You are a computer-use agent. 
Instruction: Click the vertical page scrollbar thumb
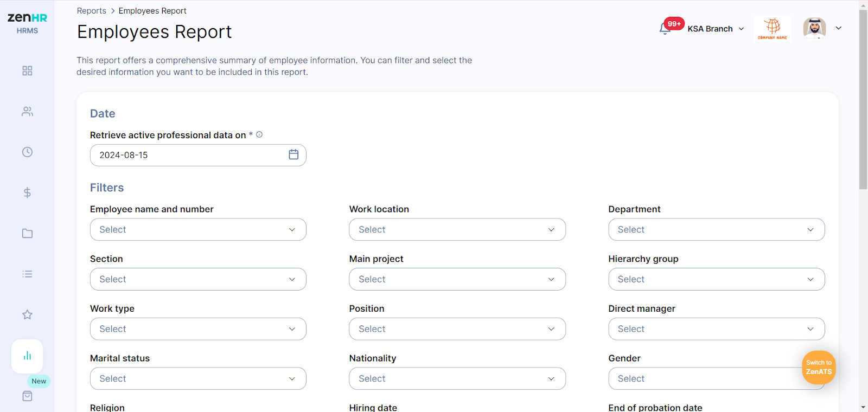863,99
